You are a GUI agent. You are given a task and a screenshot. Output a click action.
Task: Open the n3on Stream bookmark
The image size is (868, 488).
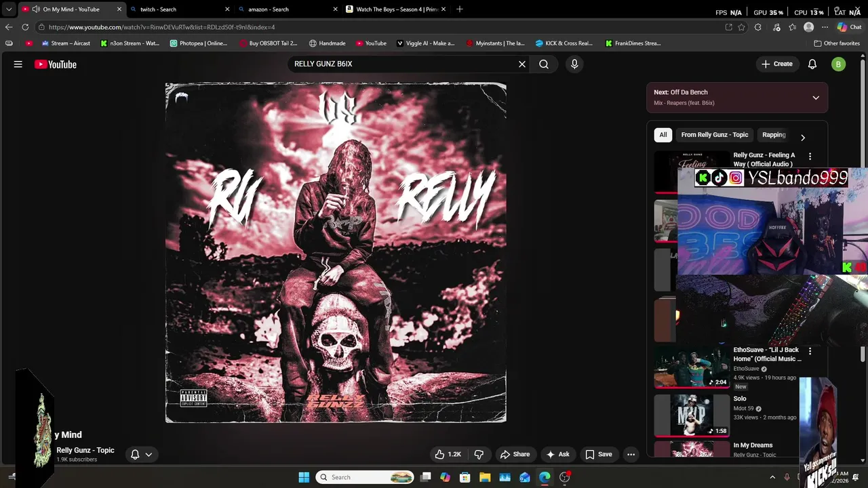[x=130, y=43]
